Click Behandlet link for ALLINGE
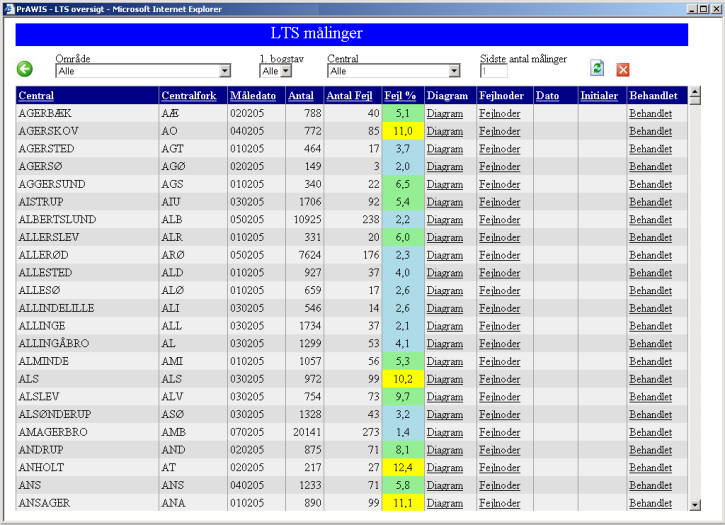Viewport: 725px width, 525px height. coord(650,326)
